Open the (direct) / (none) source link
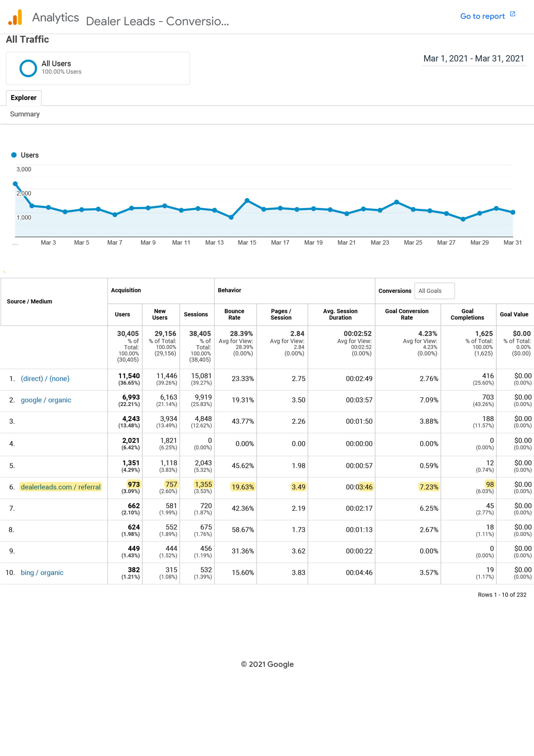The width and height of the screenshot is (534, 756). point(45,379)
